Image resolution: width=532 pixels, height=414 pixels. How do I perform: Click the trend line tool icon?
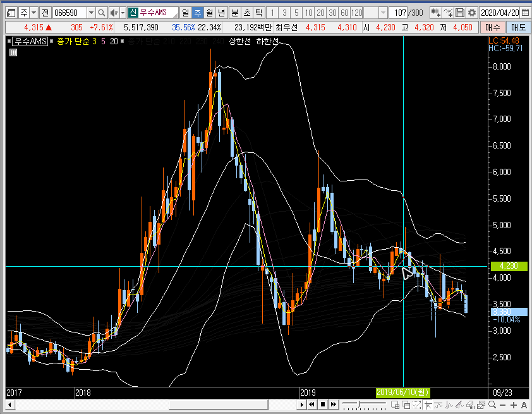pos(438,405)
